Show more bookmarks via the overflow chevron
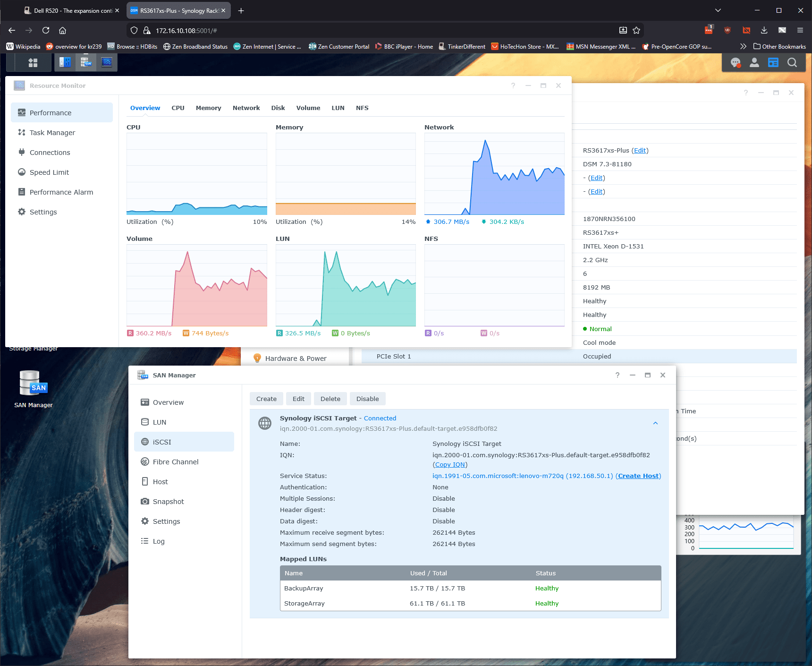The height and width of the screenshot is (666, 812). tap(743, 46)
